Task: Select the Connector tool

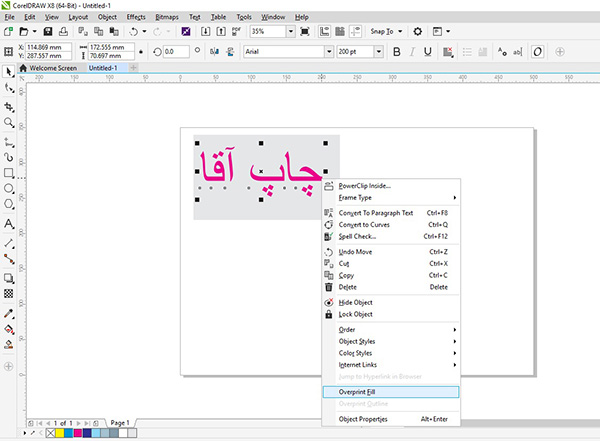Action: pos(9,259)
